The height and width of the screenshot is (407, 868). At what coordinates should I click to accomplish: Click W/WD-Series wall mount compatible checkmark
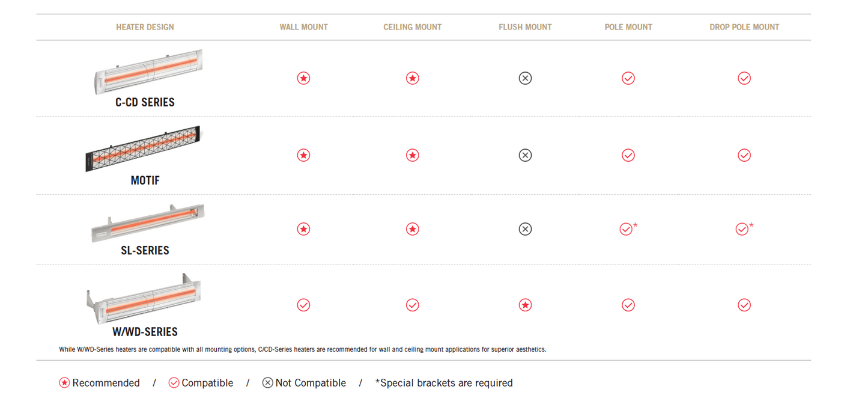tap(303, 305)
